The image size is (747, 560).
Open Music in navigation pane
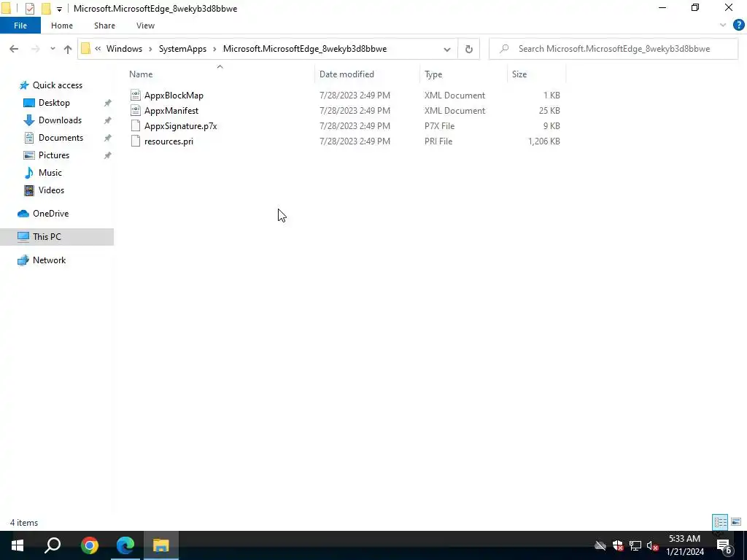click(50, 172)
